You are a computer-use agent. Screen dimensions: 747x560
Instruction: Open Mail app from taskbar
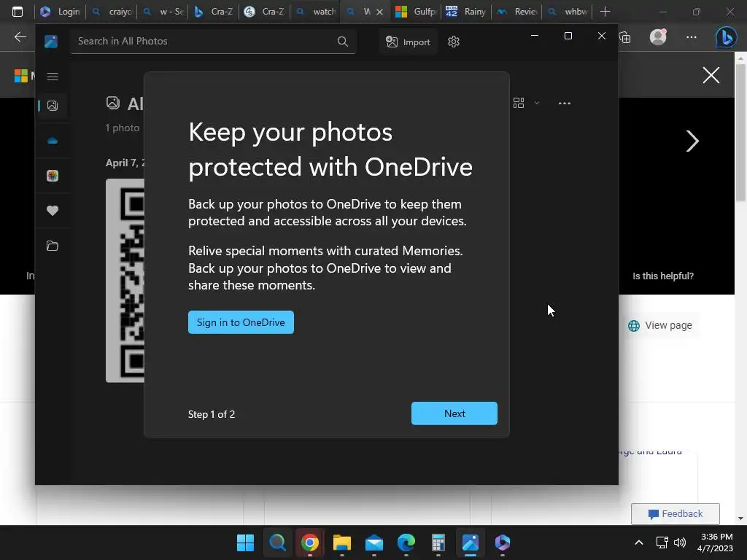pos(374,542)
